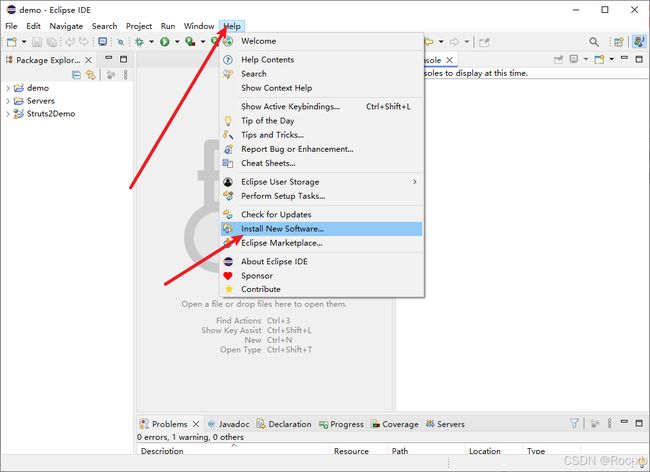Open Cheat Sheets entry
This screenshot has height=472, width=650.
(322, 163)
